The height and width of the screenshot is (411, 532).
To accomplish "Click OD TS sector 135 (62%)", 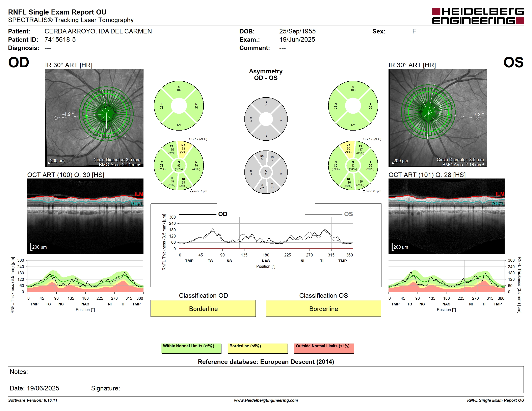I will coord(171,150).
